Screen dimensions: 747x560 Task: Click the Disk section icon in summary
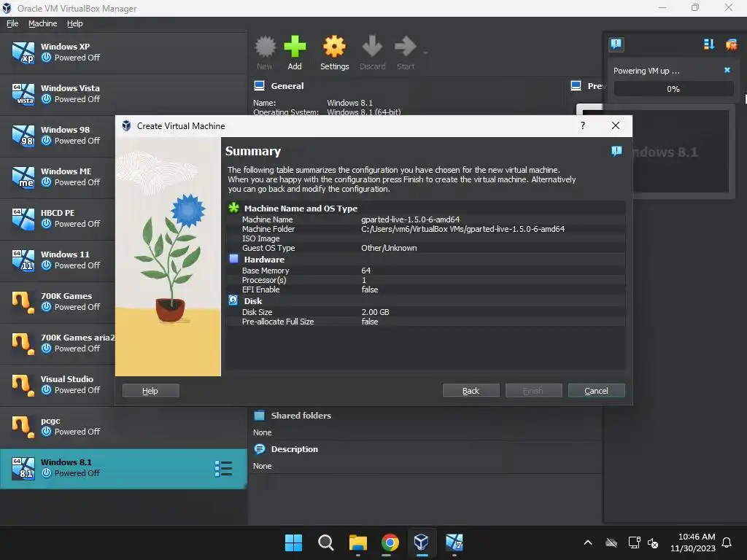pyautogui.click(x=233, y=300)
